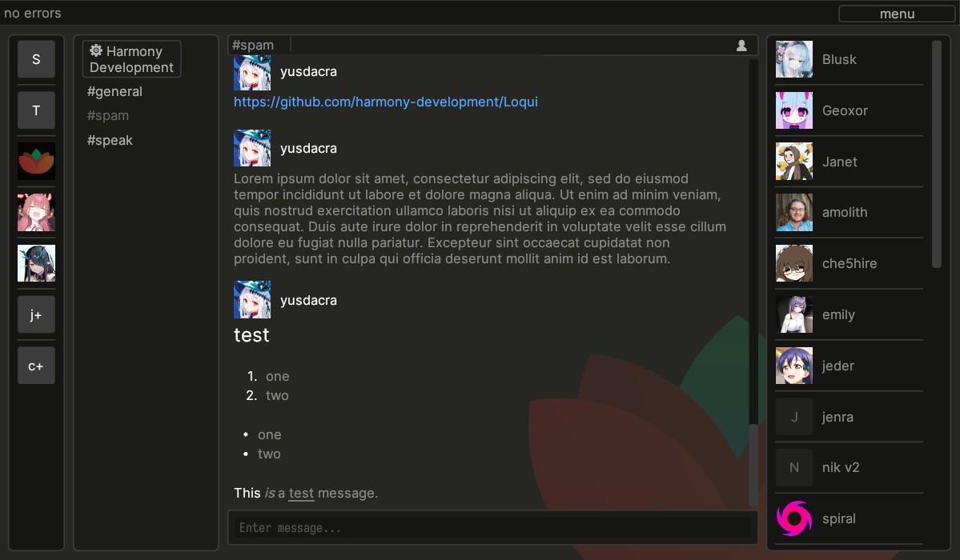Click jeder's avatar
960x560 pixels.
794,366
